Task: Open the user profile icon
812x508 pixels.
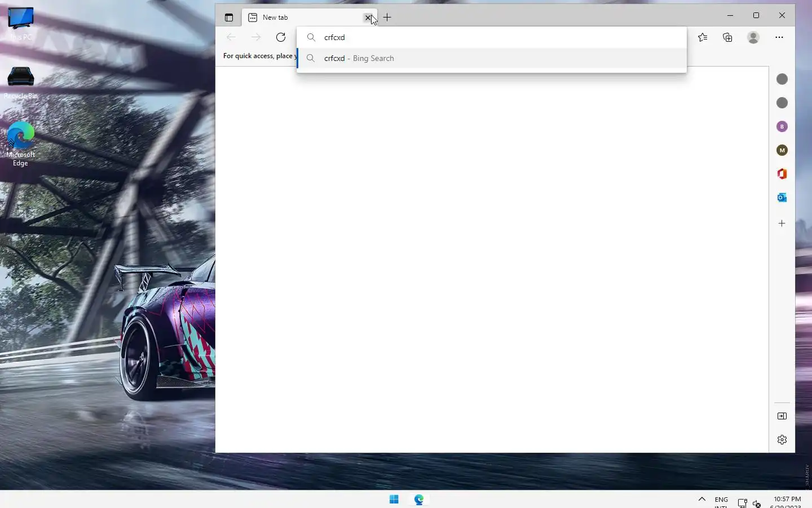Action: click(753, 37)
